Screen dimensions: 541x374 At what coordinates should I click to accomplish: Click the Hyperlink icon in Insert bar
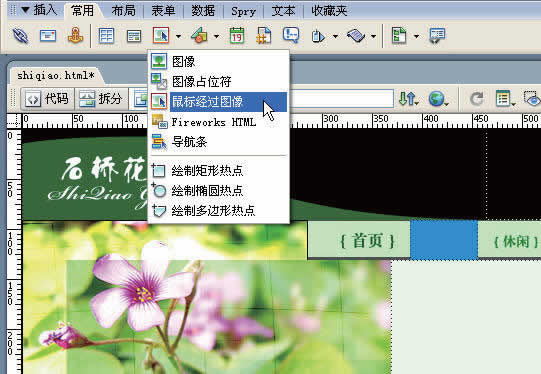(20, 36)
